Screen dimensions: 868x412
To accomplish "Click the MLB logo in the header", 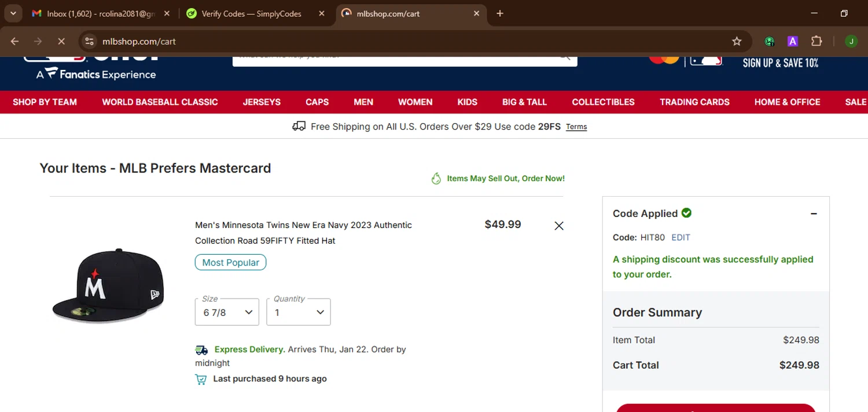I will [707, 60].
